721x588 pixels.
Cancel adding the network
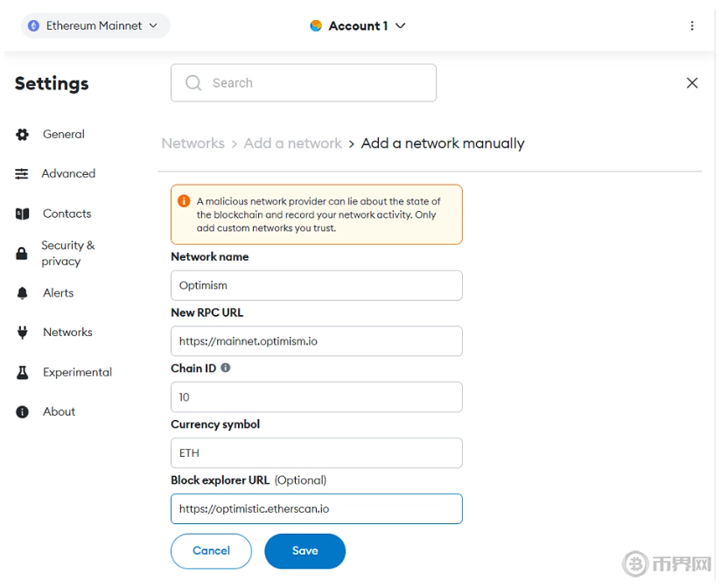[x=211, y=551]
